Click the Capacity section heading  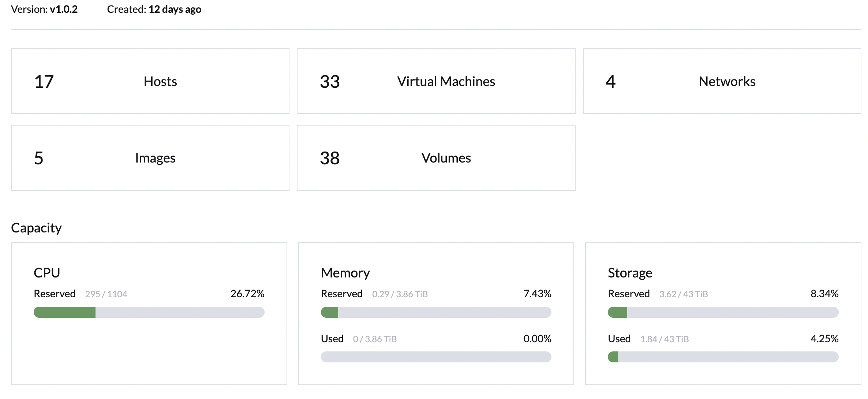click(x=36, y=228)
